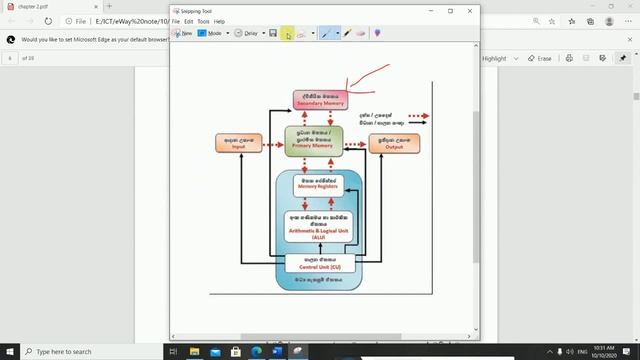Click the Type here to search box

(91, 351)
